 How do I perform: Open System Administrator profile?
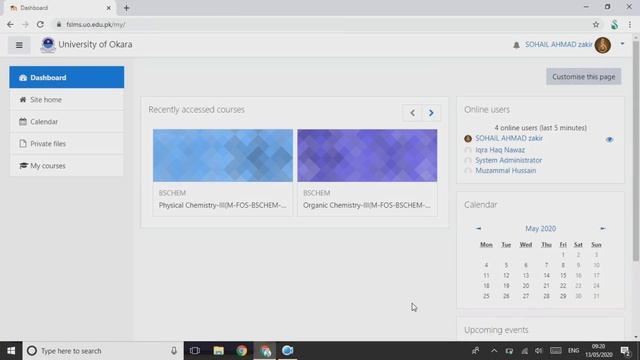click(x=509, y=160)
